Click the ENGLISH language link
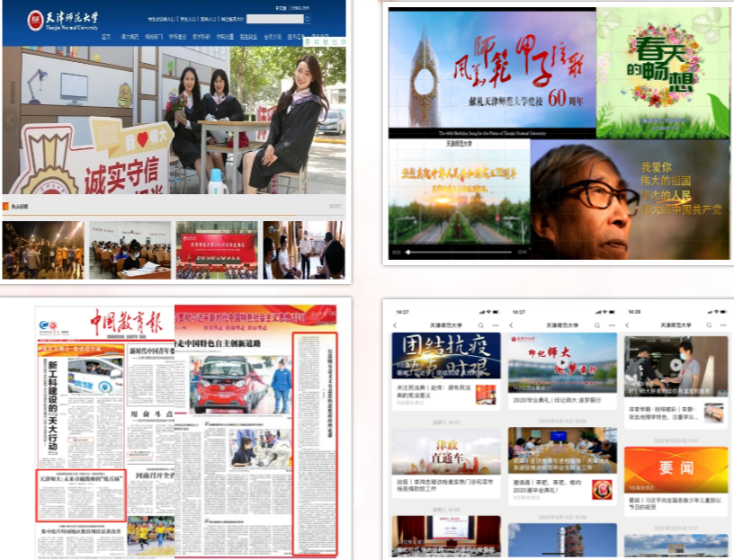This screenshot has height=560, width=734. [303, 8]
